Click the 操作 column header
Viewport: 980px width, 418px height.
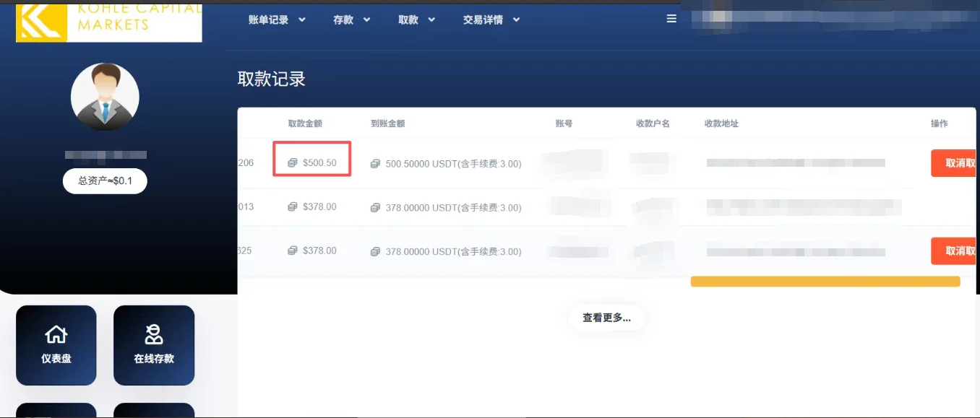(x=939, y=123)
